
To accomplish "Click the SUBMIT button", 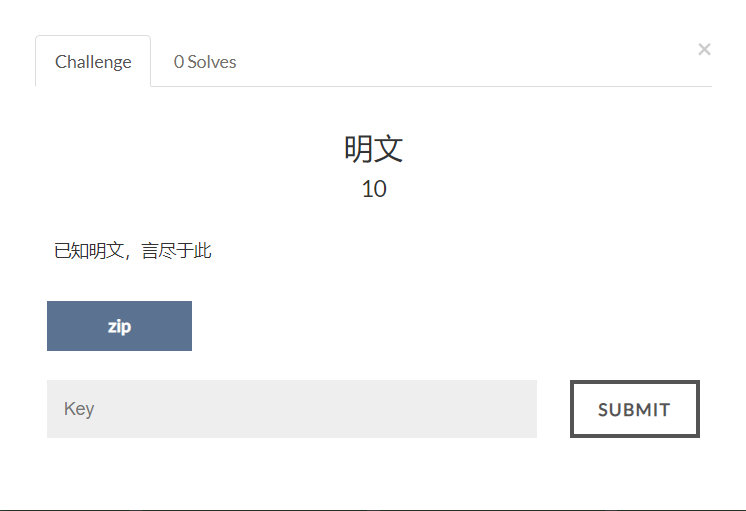I will click(x=635, y=409).
